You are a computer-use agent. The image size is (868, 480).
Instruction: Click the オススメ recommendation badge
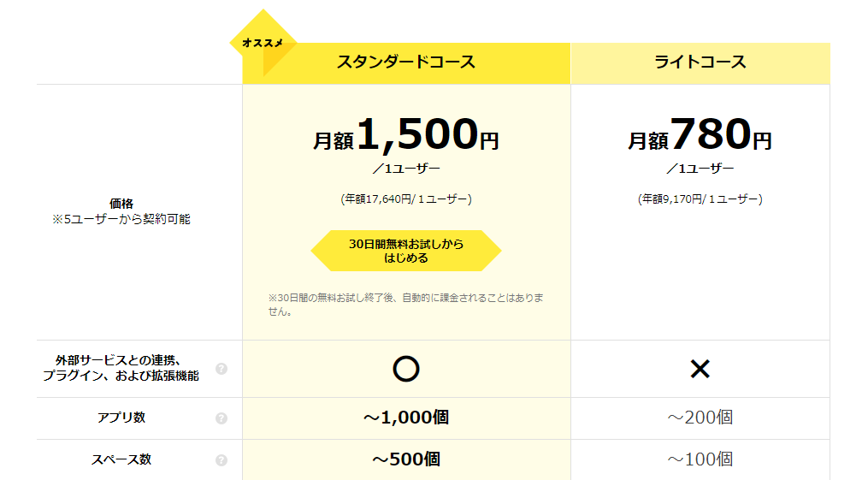coord(263,42)
